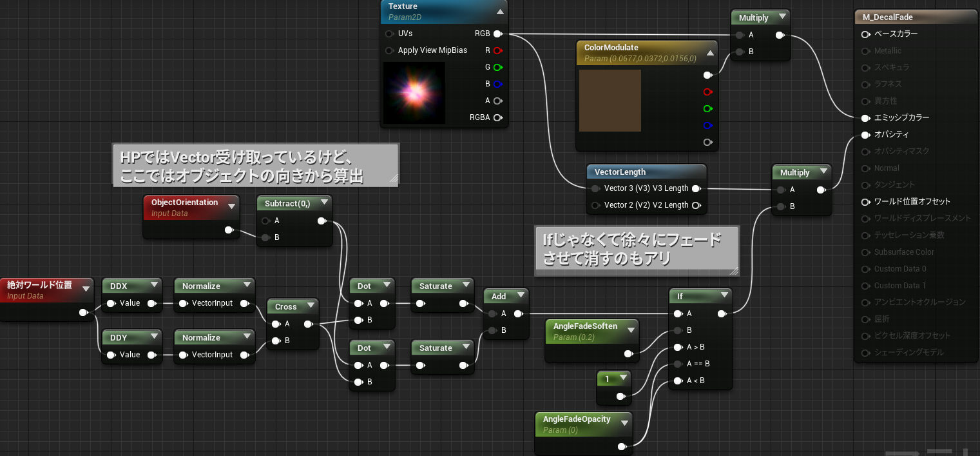Image resolution: width=980 pixels, height=456 pixels.
Task: Click the texture thumbnail preview on the Texture node
Action: [414, 92]
